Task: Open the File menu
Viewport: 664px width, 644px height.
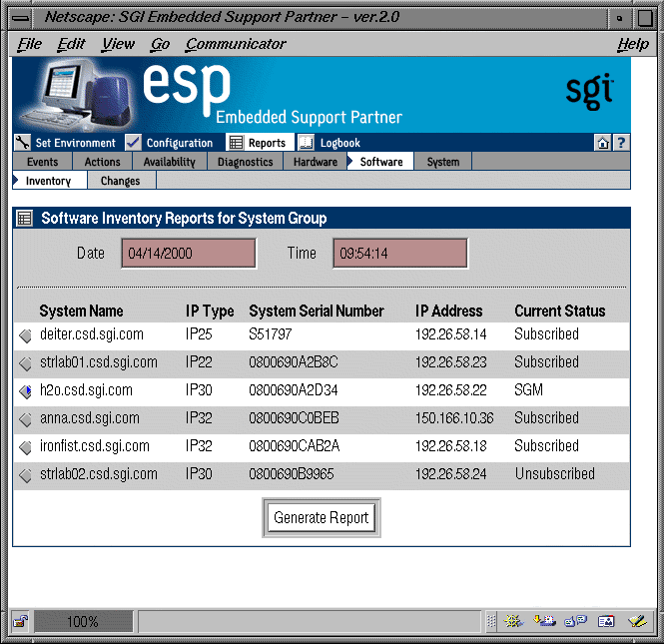Action: [29, 44]
